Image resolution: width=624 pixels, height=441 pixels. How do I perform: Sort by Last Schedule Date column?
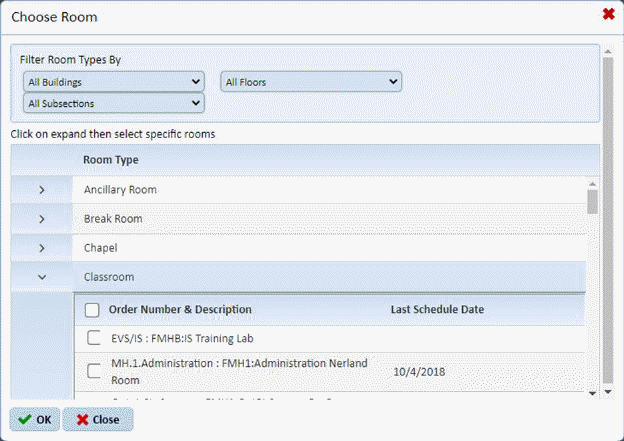[x=437, y=310]
